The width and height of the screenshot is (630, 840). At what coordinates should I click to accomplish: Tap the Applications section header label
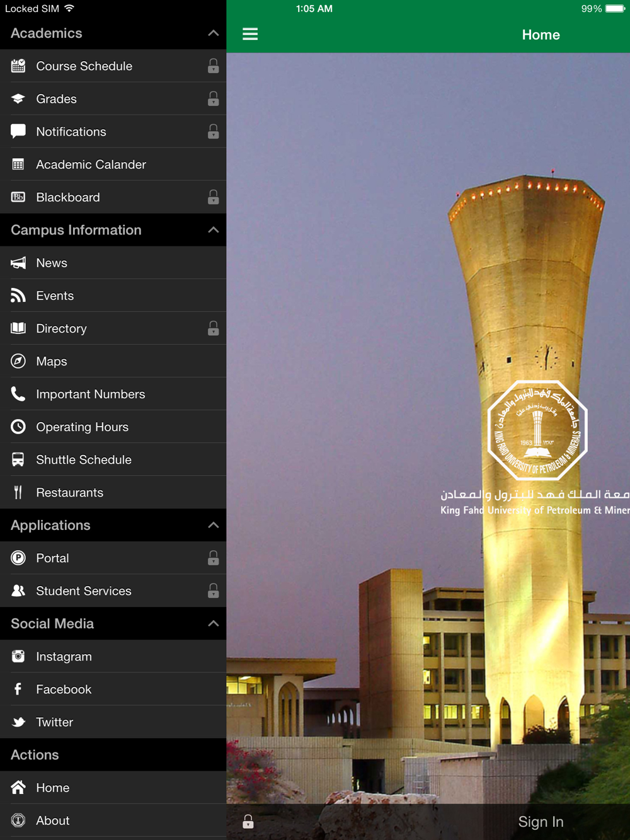point(50,525)
